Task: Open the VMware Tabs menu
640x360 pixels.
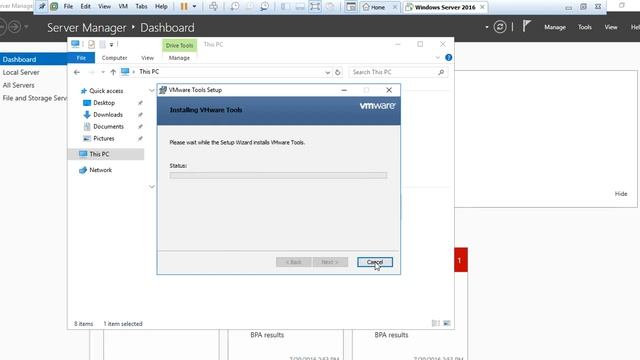Action: coord(141,7)
